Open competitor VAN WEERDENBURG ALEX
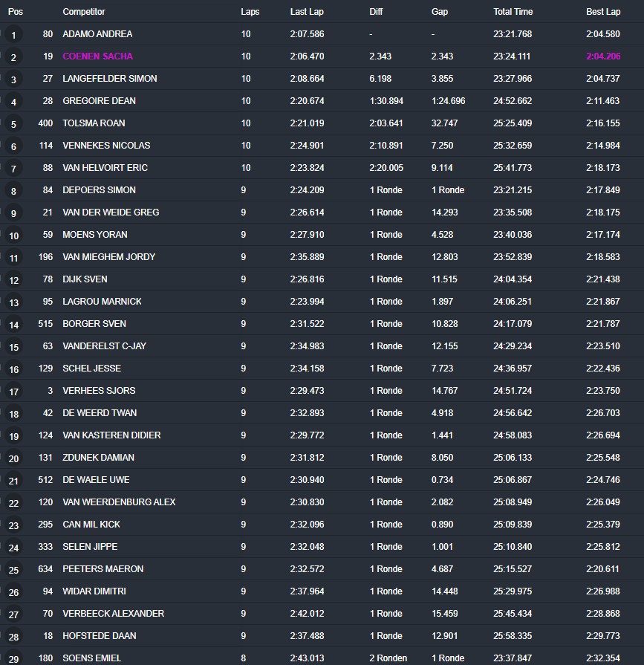 [119, 502]
